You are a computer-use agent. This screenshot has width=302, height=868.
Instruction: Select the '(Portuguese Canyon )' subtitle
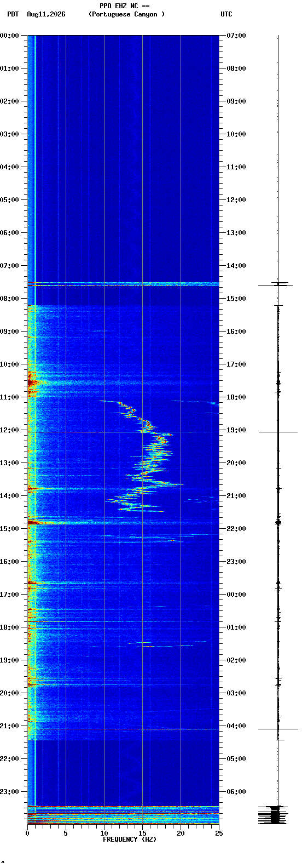(x=126, y=14)
